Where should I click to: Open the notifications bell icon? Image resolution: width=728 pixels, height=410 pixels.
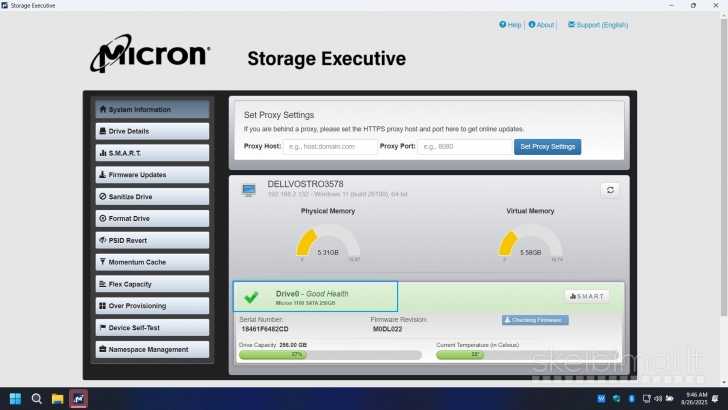(x=715, y=398)
